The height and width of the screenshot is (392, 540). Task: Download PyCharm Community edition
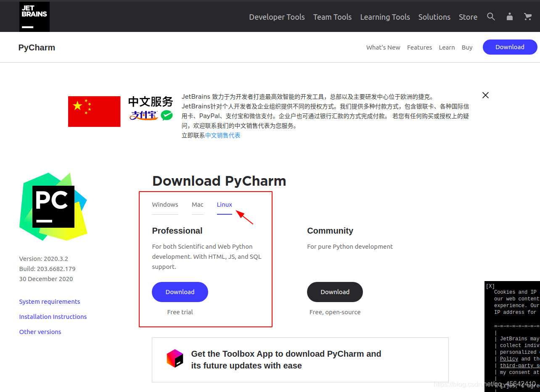click(x=335, y=292)
